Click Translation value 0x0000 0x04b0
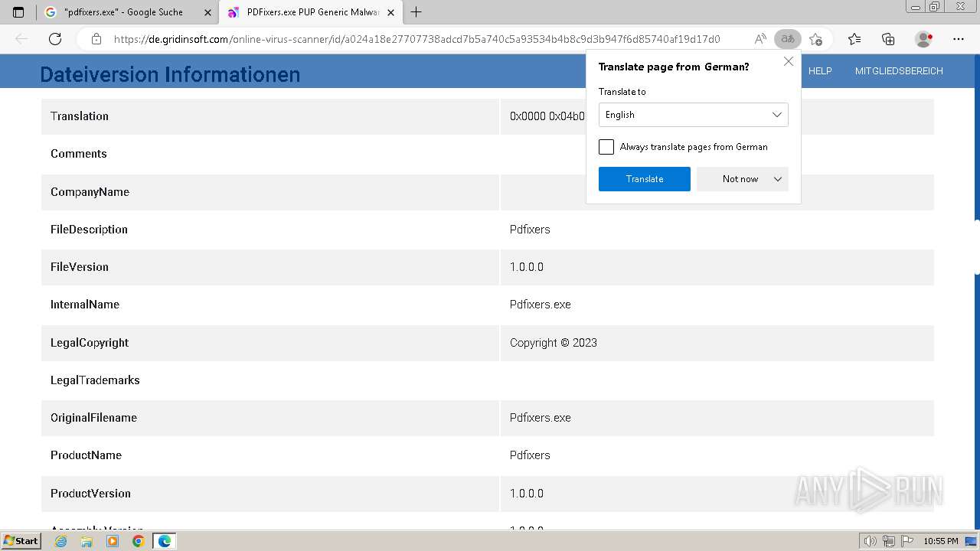The width and height of the screenshot is (980, 551). (x=547, y=116)
